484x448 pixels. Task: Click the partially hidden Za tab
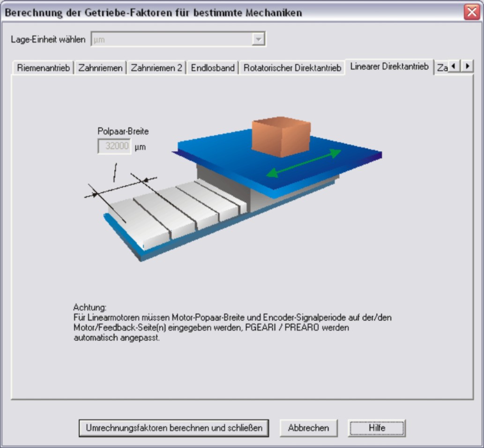pyautogui.click(x=442, y=68)
